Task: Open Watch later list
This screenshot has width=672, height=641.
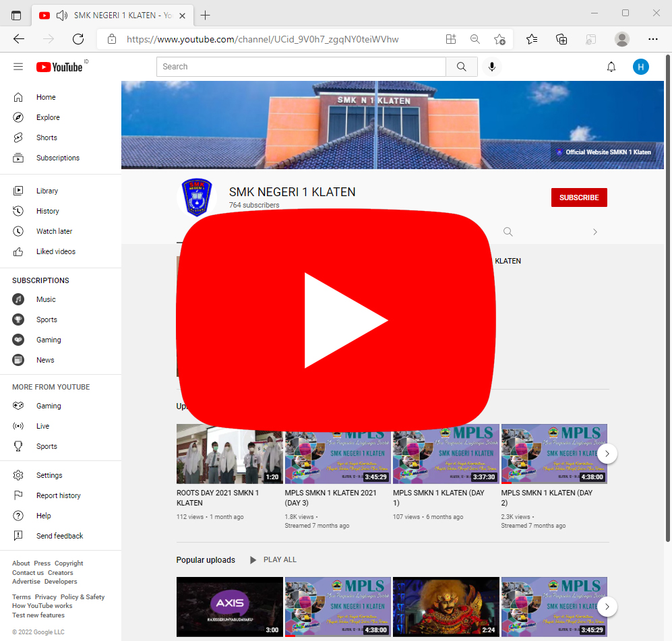Action: tap(61, 231)
